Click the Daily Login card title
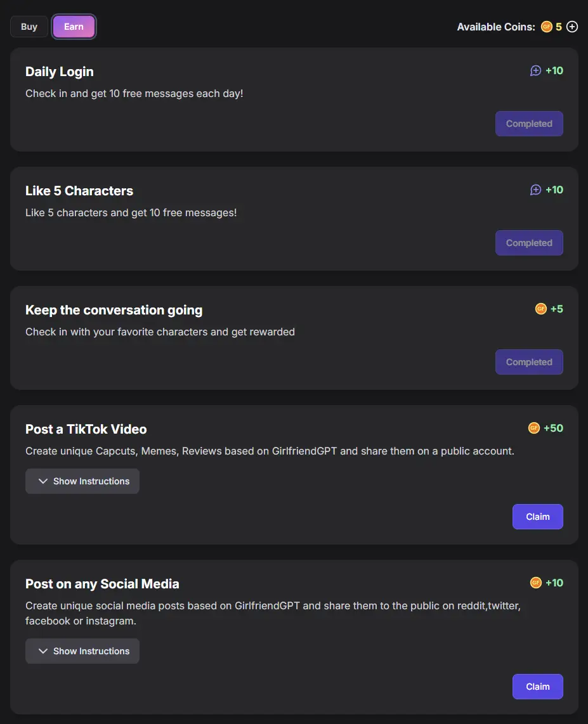Viewport: 588px width, 724px height. coord(60,72)
